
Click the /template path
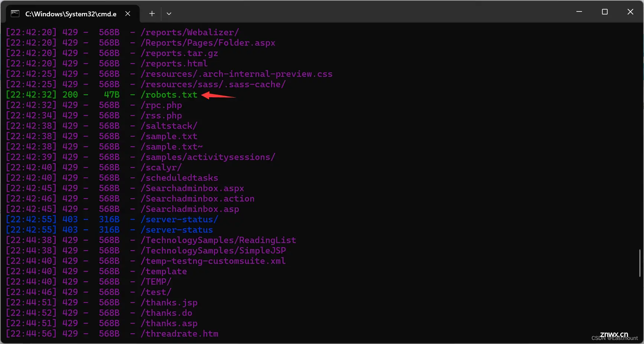click(164, 272)
